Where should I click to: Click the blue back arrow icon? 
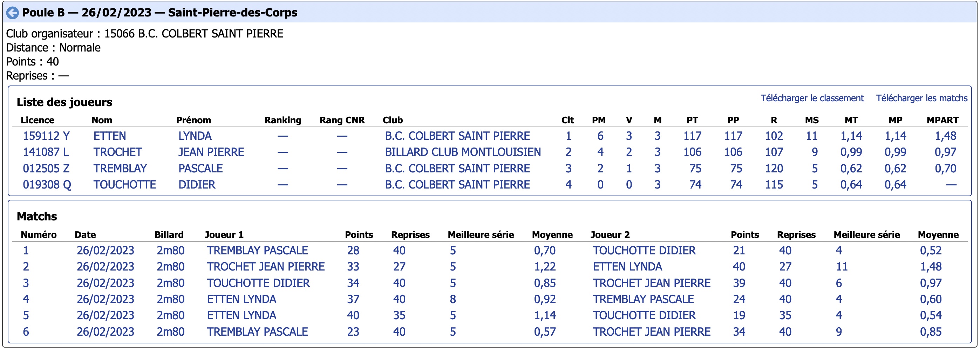point(13,13)
